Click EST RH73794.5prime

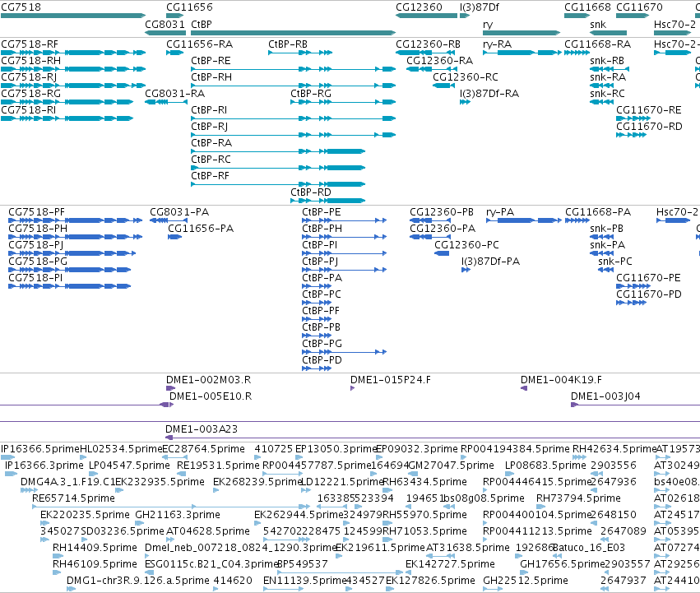point(541,507)
